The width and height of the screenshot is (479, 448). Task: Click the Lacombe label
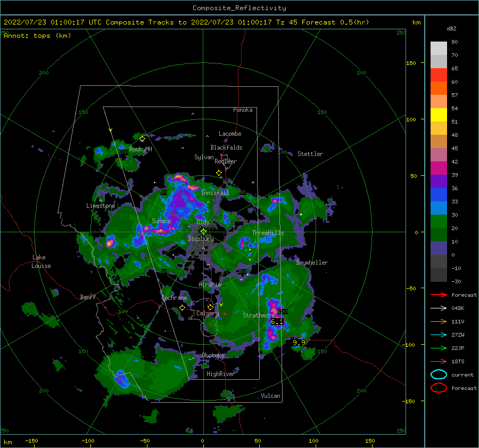pos(230,134)
